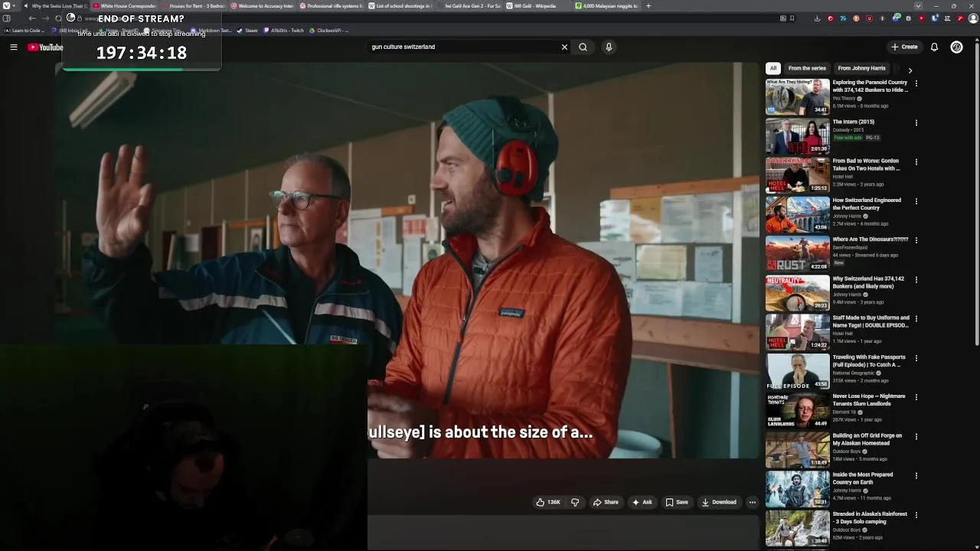The width and height of the screenshot is (980, 551).
Task: Open 'Never Lose Hope – Nightmare Tenants' title
Action: point(869,399)
